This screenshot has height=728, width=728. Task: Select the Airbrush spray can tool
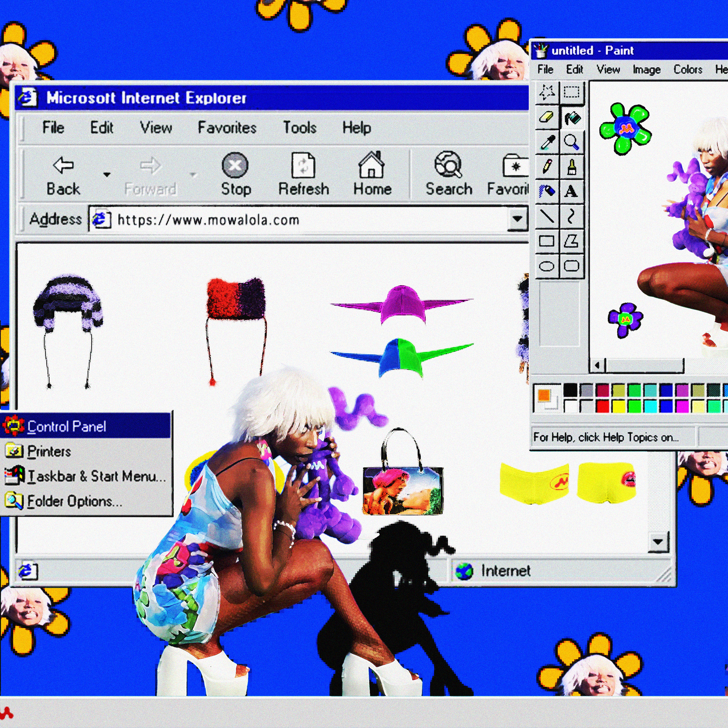547,191
